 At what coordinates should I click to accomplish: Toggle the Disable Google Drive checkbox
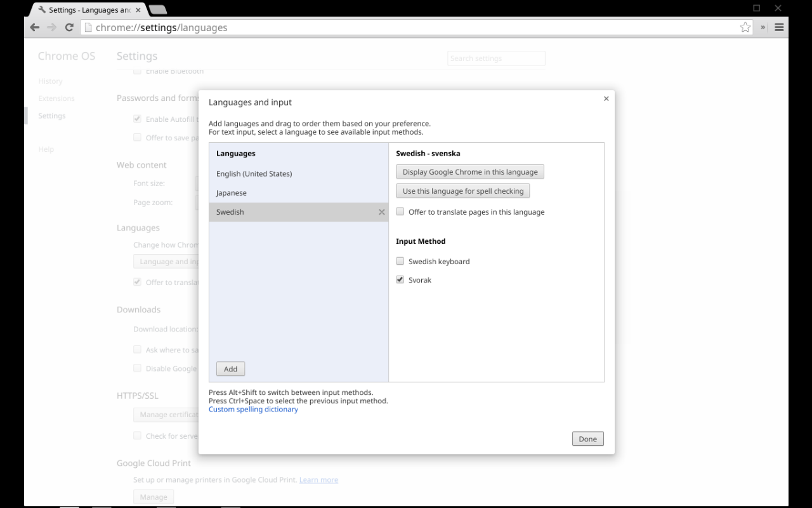pos(137,368)
